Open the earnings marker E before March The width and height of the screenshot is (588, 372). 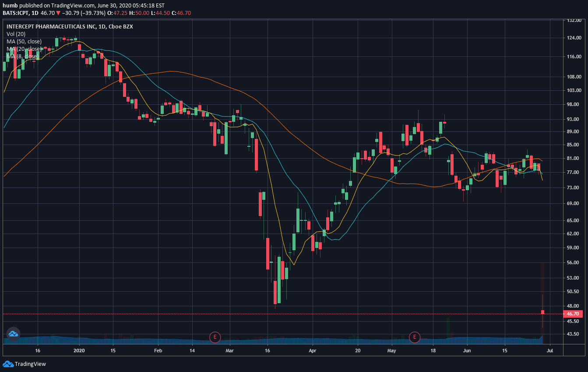point(215,337)
